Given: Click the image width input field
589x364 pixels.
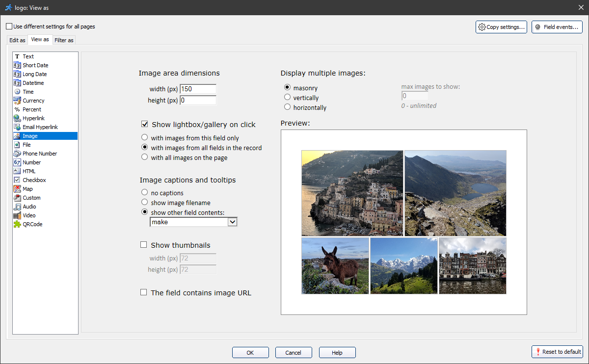Looking at the screenshot, I should (x=198, y=89).
